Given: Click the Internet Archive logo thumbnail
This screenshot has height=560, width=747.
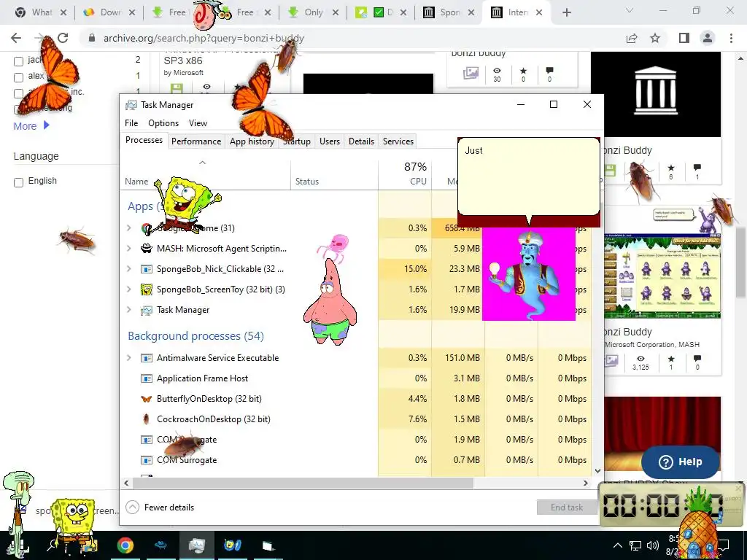Looking at the screenshot, I should [x=656, y=94].
